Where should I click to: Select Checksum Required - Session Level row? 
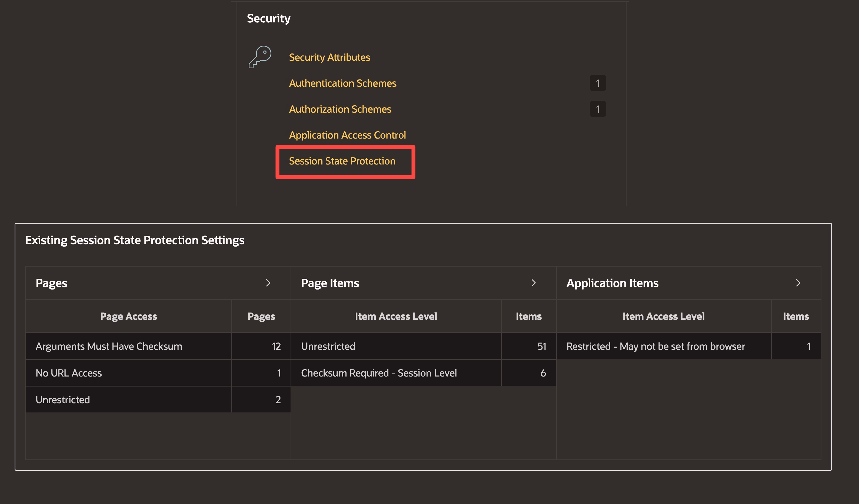pyautogui.click(x=378, y=373)
